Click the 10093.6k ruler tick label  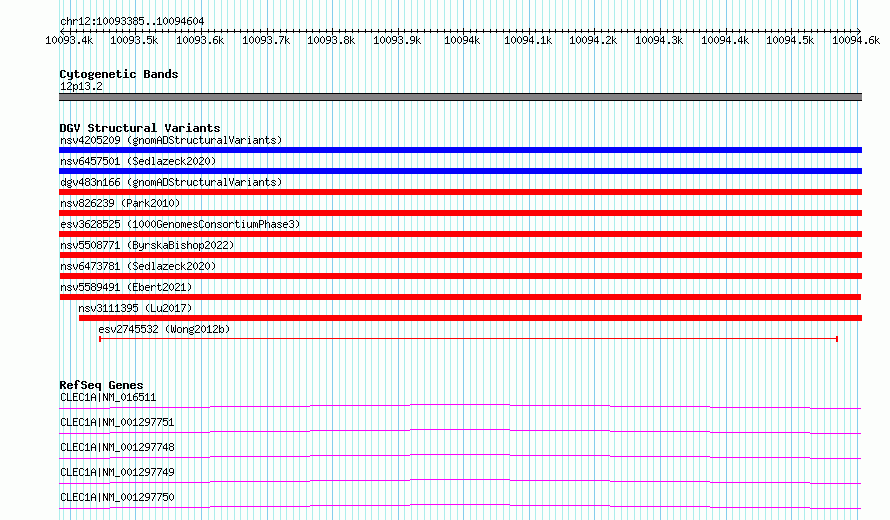[200, 40]
